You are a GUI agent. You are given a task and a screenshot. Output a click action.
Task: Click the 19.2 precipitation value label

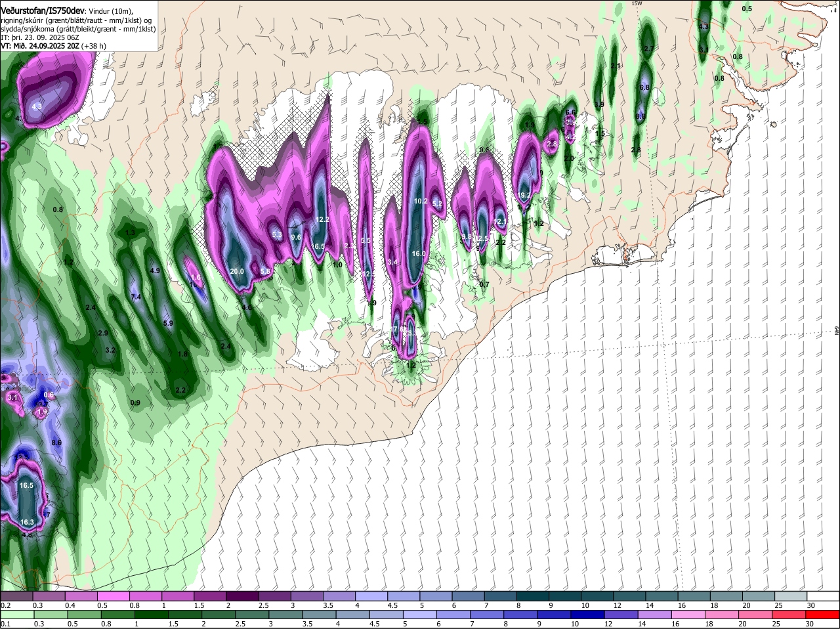pos(524,195)
